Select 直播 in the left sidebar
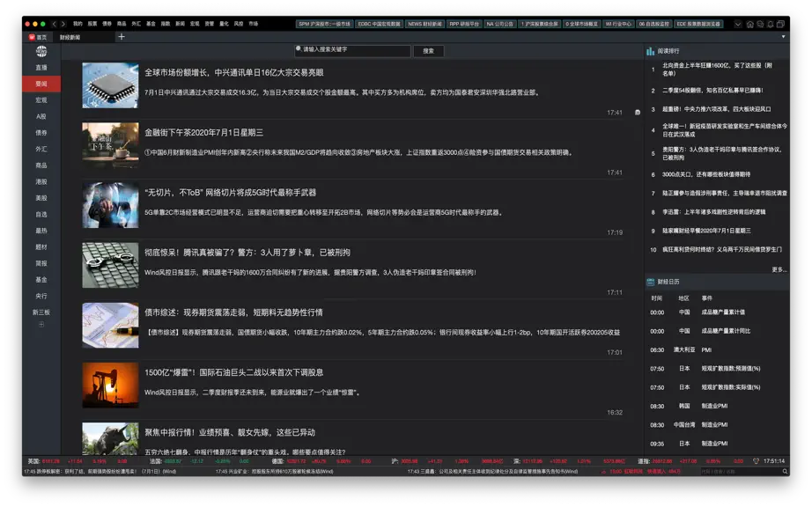Viewport: 812px width, 507px height. (41, 67)
